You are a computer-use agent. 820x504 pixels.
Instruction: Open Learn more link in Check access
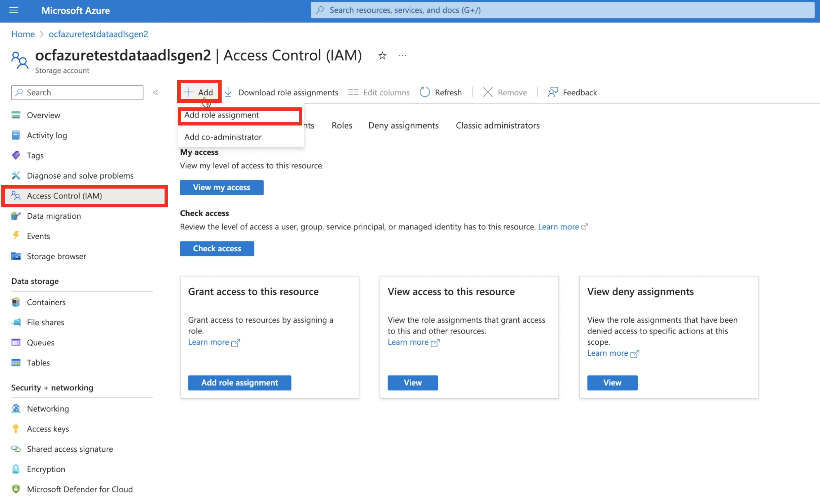click(x=562, y=227)
